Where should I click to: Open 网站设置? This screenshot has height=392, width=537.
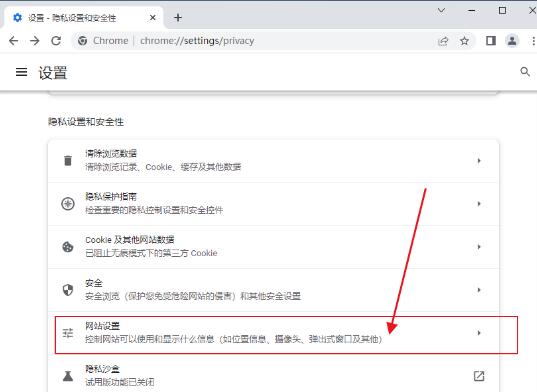click(273, 333)
